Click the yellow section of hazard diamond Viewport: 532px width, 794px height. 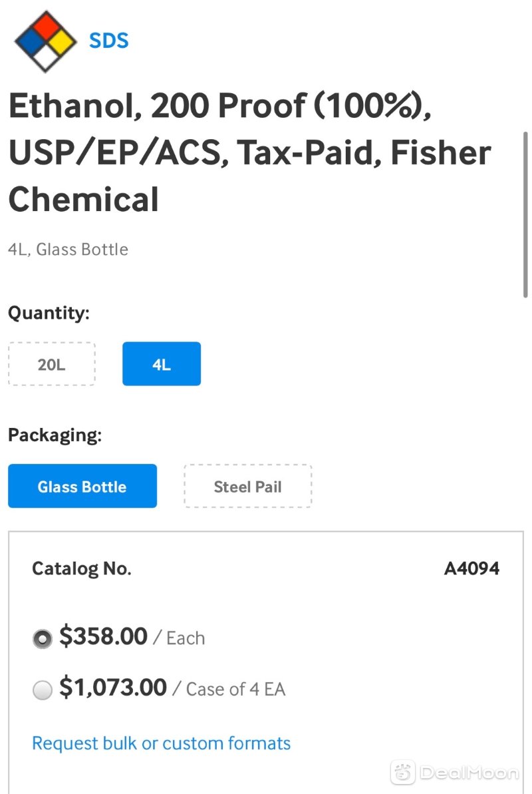click(x=63, y=42)
